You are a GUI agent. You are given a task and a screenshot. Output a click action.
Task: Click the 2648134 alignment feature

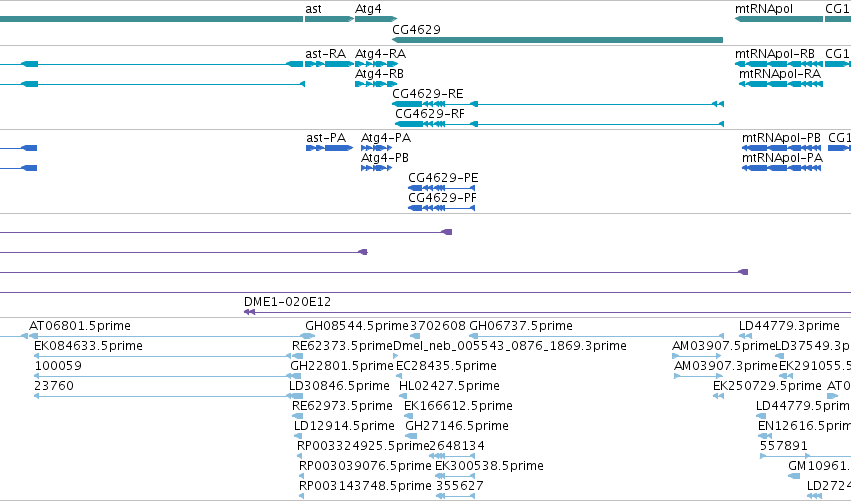452,456
